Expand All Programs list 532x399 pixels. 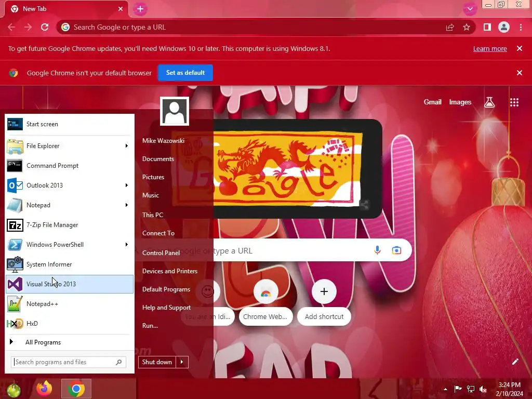coord(69,342)
